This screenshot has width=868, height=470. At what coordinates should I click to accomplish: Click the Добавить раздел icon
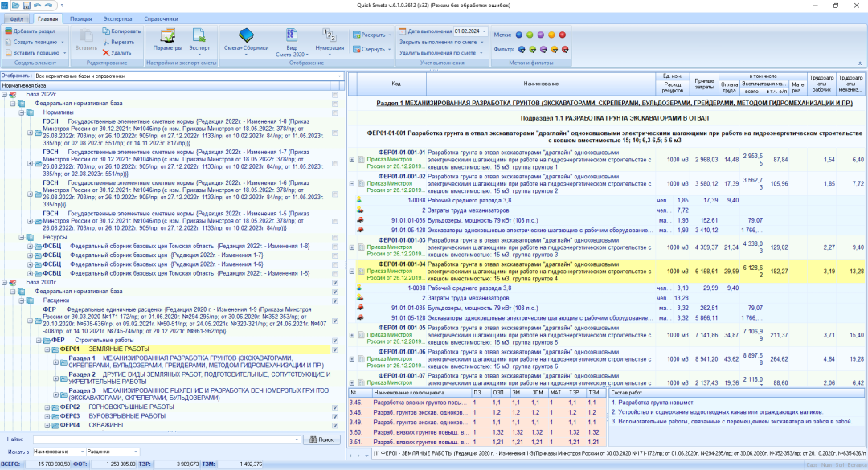pos(8,31)
